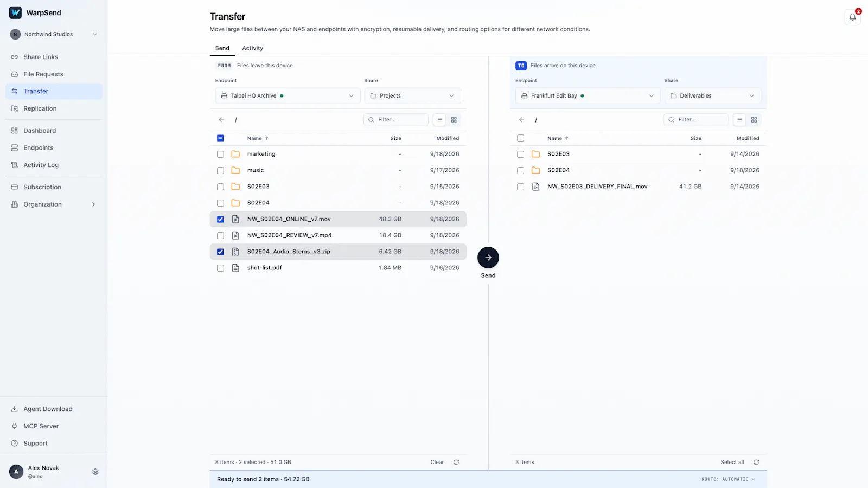
Task: Check source S02E03 folder checkbox
Action: click(220, 187)
